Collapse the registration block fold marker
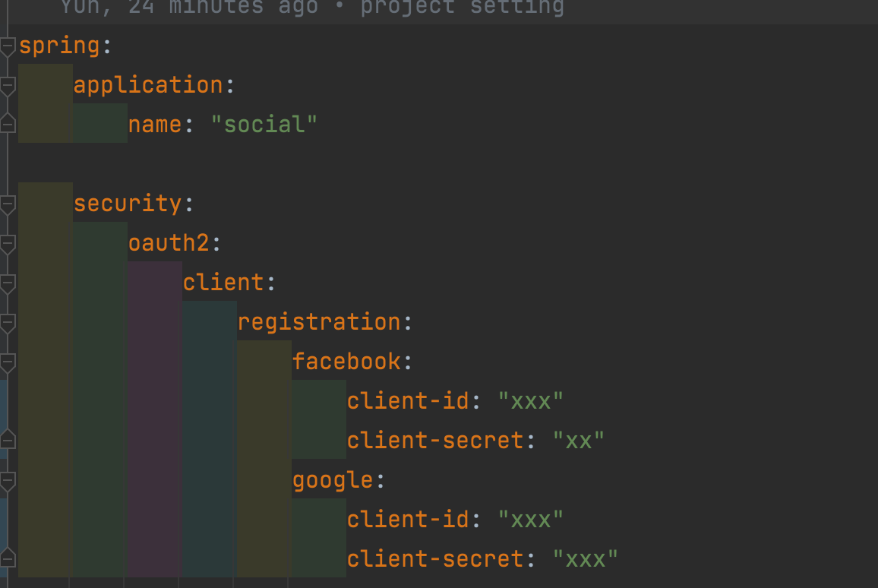The height and width of the screenshot is (588, 878). [8, 323]
